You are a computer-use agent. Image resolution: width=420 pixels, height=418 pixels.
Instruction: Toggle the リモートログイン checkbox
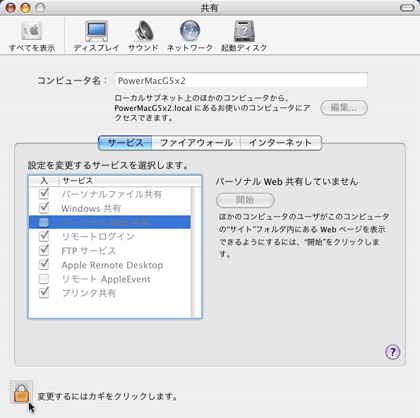pyautogui.click(x=44, y=236)
